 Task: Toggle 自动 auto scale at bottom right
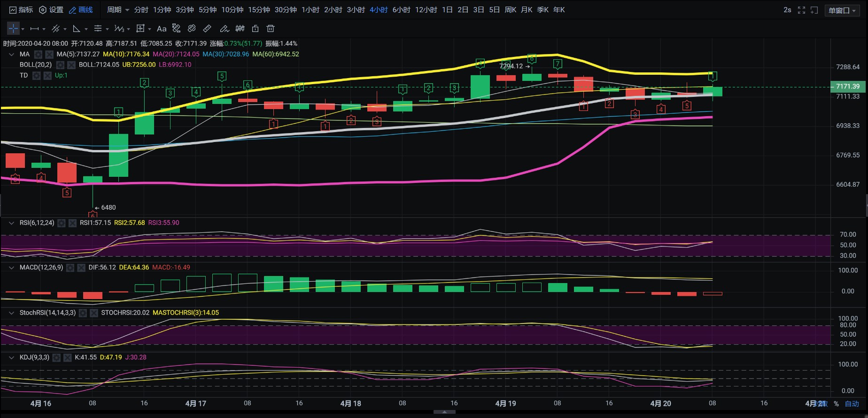click(852, 404)
